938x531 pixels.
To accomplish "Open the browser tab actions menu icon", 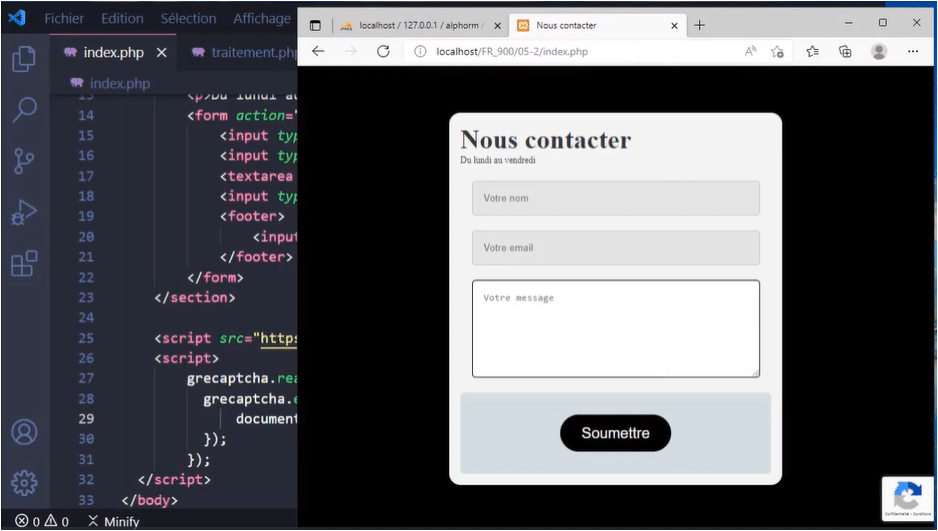I will pos(315,25).
